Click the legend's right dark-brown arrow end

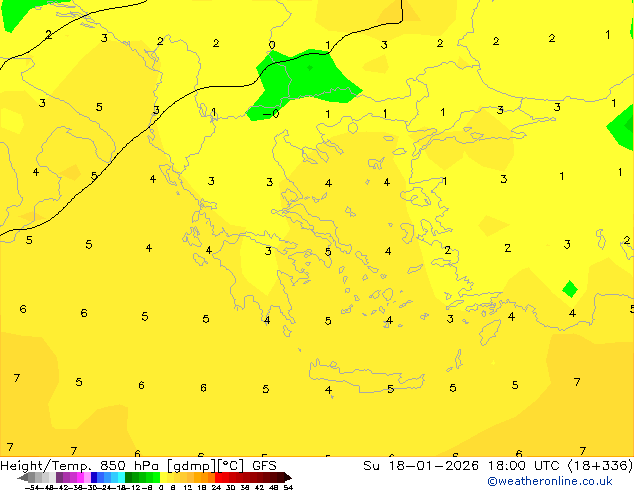pos(288,477)
